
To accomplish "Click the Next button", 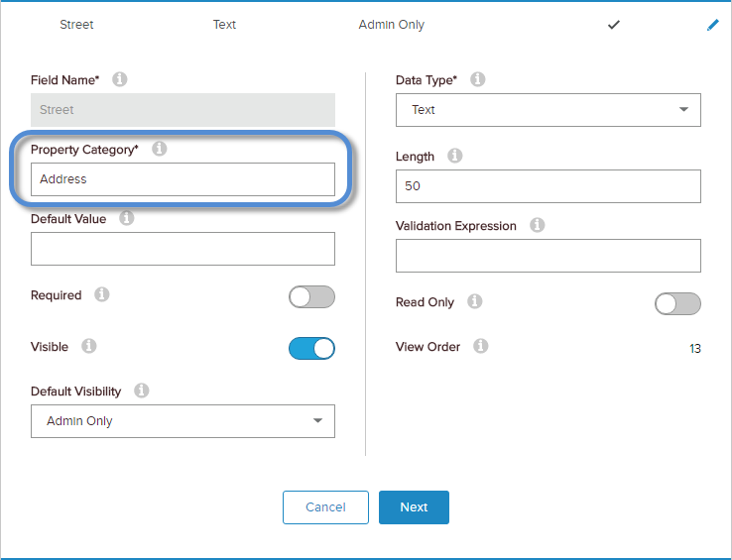I will tap(414, 507).
